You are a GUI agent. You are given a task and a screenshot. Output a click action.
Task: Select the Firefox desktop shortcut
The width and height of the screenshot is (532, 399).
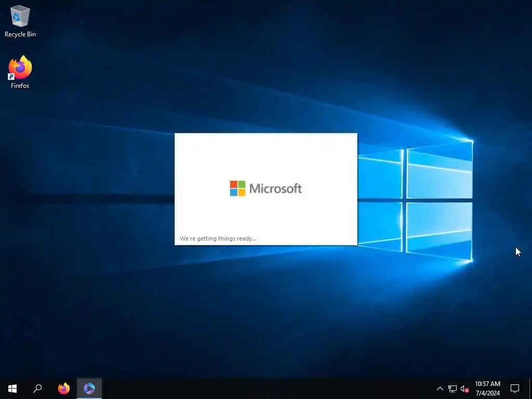tap(20, 72)
